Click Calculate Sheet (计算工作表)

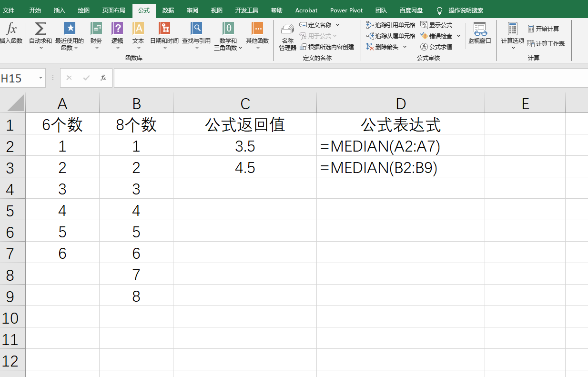click(546, 43)
